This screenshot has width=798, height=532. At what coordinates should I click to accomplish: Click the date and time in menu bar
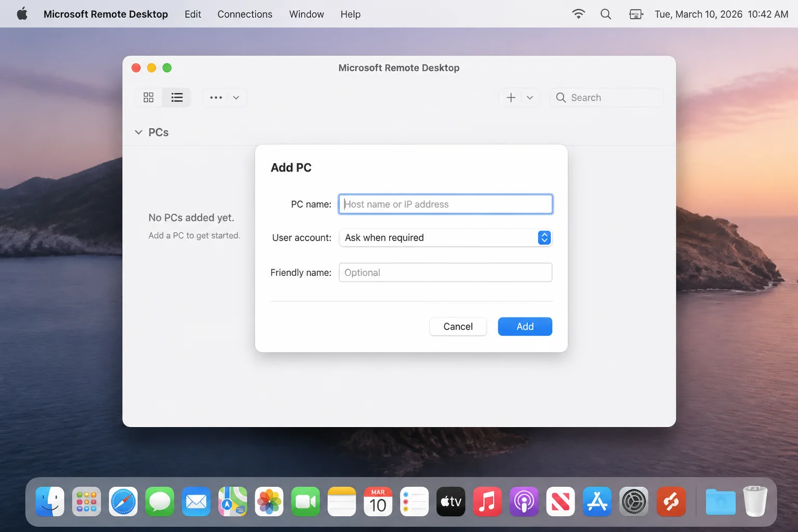(x=721, y=14)
